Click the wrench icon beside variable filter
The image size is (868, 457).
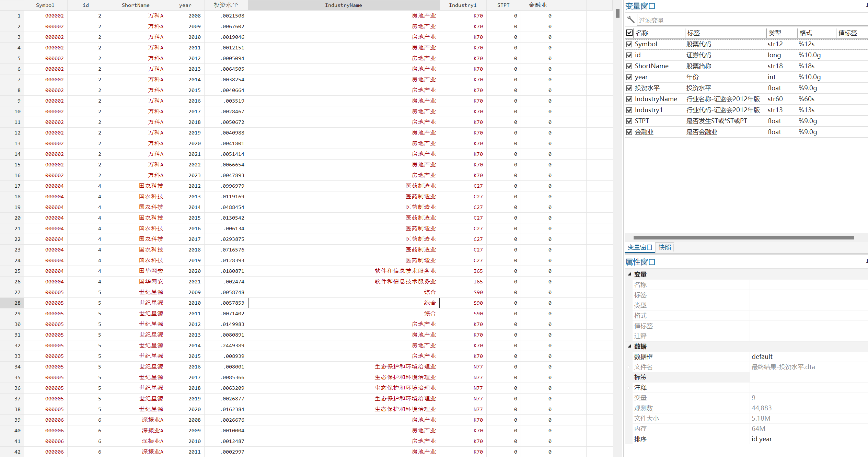tap(631, 19)
